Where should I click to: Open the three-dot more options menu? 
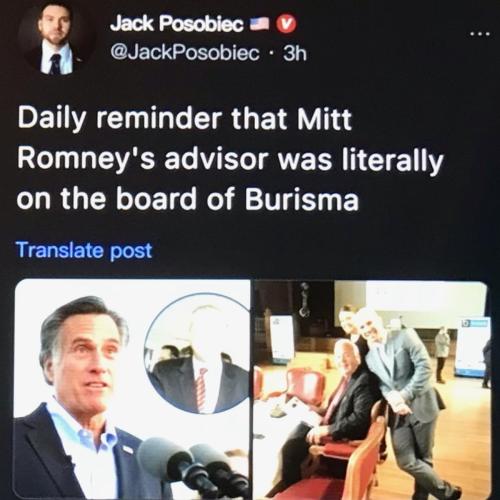(x=480, y=34)
